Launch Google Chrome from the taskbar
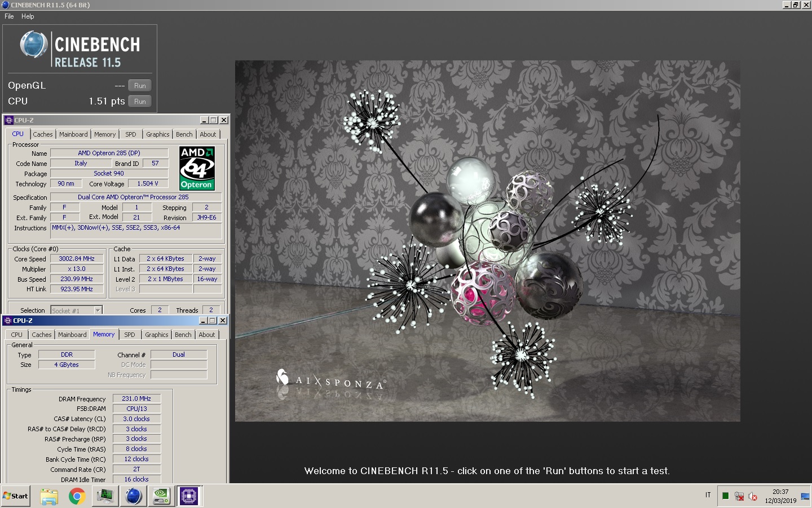 (x=77, y=496)
